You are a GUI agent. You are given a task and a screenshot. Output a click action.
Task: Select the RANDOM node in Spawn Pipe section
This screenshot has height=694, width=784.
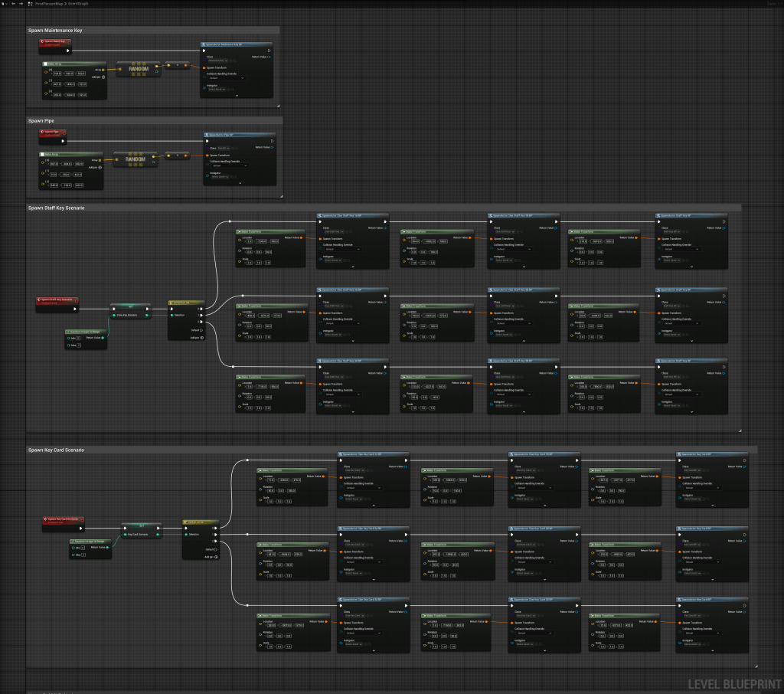tap(135, 159)
